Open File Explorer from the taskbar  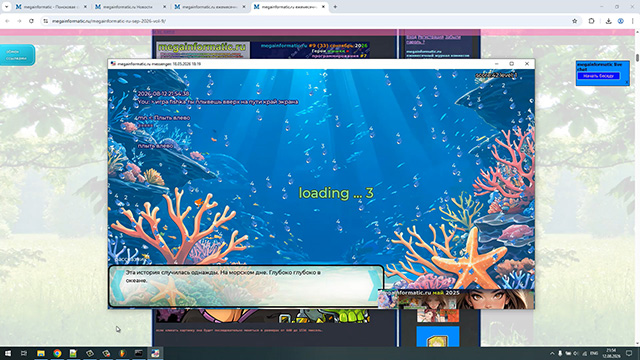(41, 353)
